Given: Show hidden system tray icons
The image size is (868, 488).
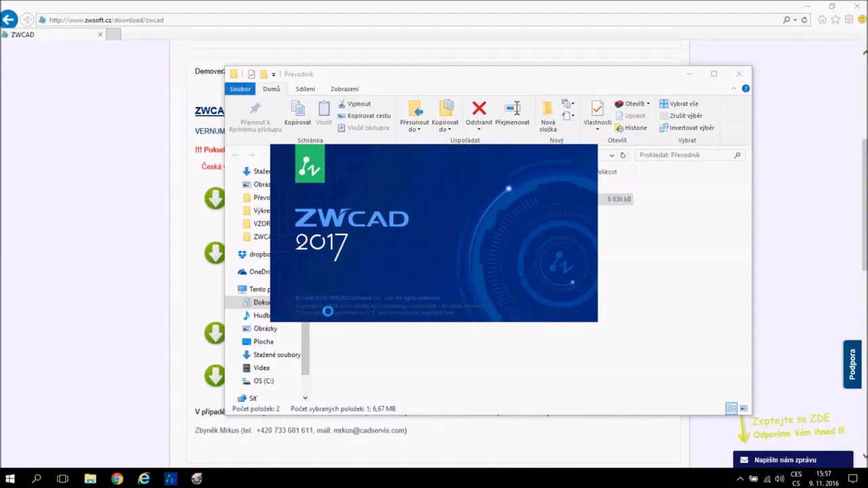Looking at the screenshot, I should click(x=740, y=479).
